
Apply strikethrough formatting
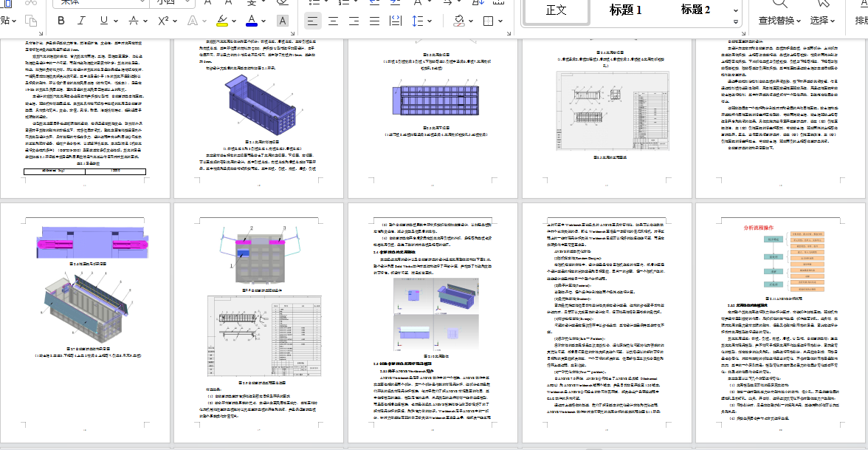tap(133, 21)
